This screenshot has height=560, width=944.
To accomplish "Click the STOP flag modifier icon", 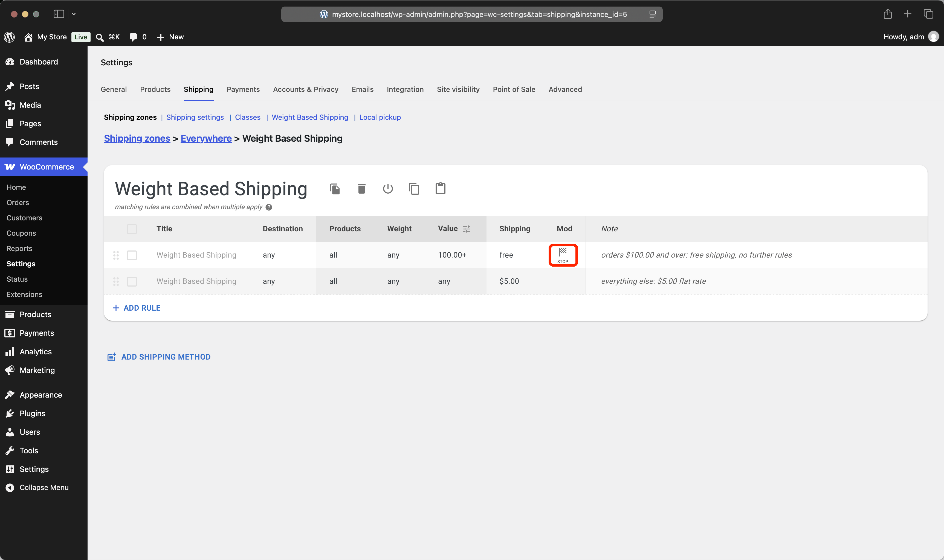I will (563, 255).
